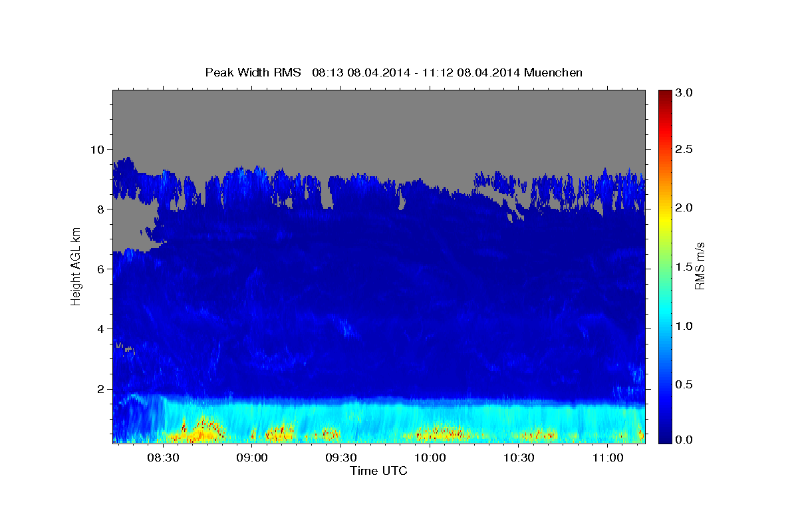Click the colorbar value 1.5

pyautogui.click(x=684, y=267)
